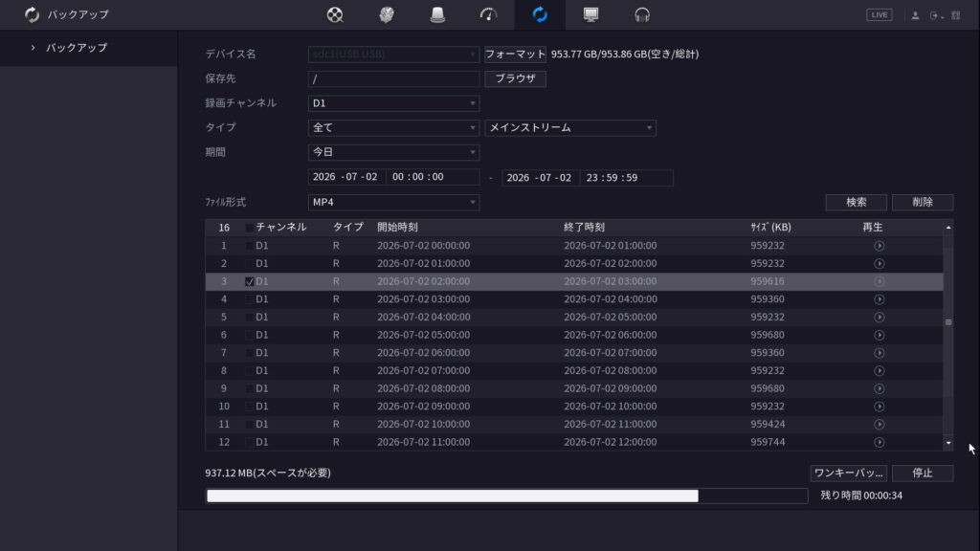Click the 開始時刻 column header
This screenshot has width=980, height=551.
(397, 228)
